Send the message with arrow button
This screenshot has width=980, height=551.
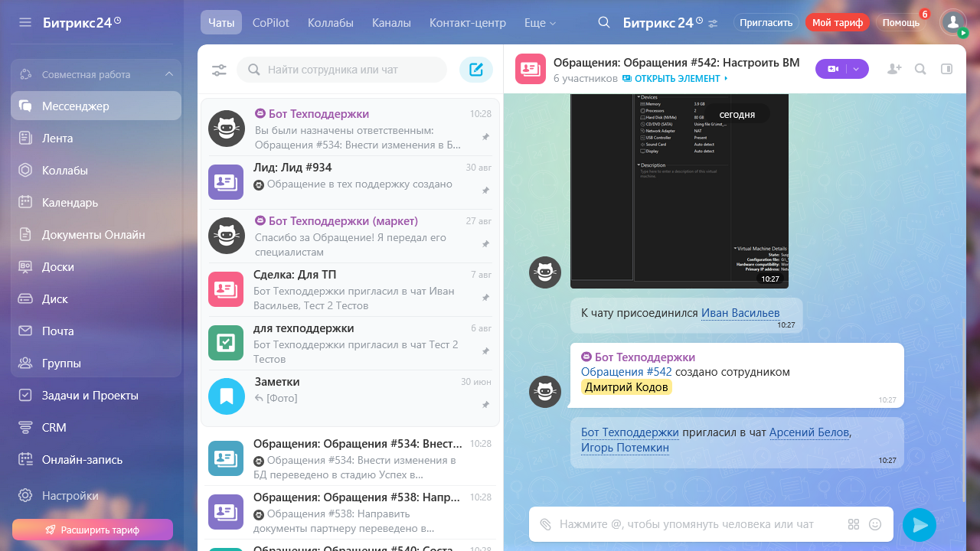[x=920, y=524]
